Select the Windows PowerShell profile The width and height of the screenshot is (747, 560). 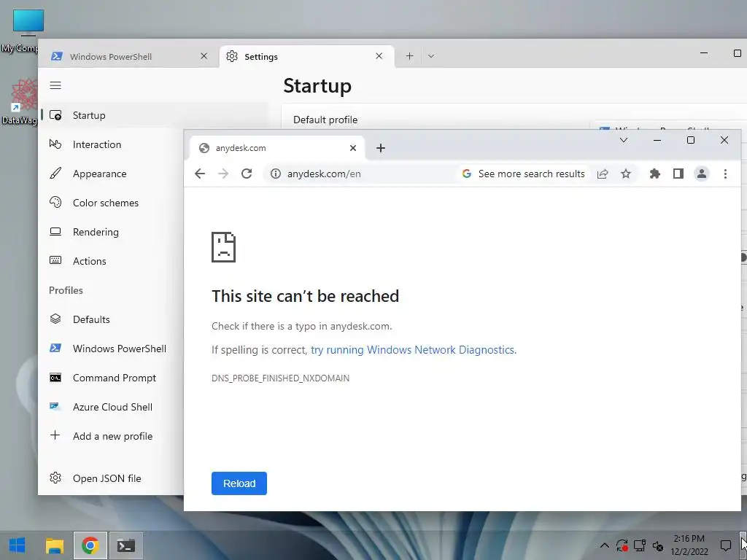coord(111,348)
